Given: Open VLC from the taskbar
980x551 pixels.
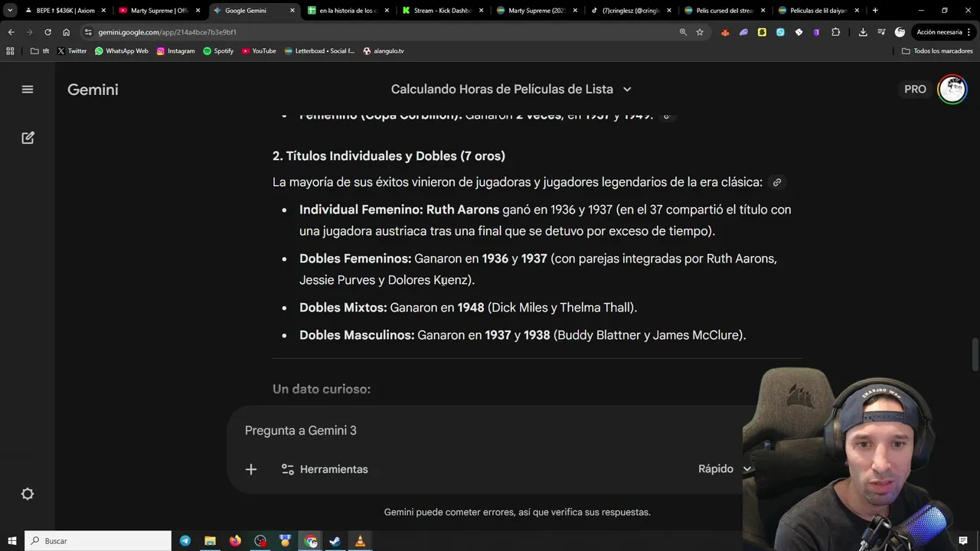Looking at the screenshot, I should pyautogui.click(x=360, y=541).
